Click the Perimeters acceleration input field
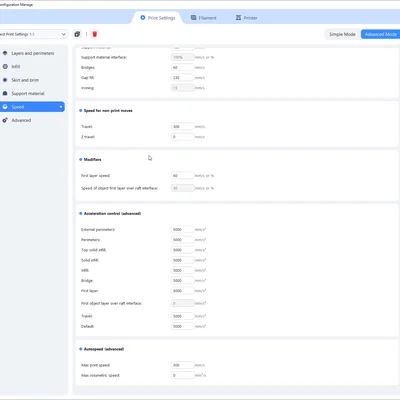The height and width of the screenshot is (400, 400). (182, 240)
